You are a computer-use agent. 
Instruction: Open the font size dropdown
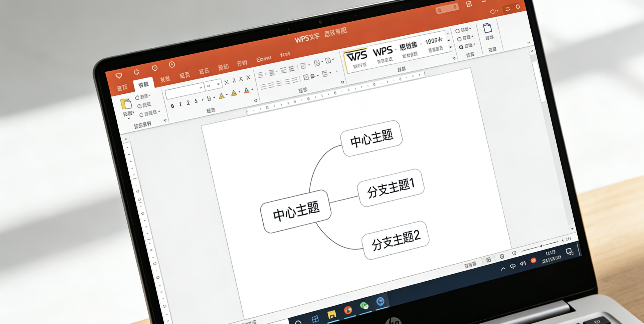click(218, 84)
